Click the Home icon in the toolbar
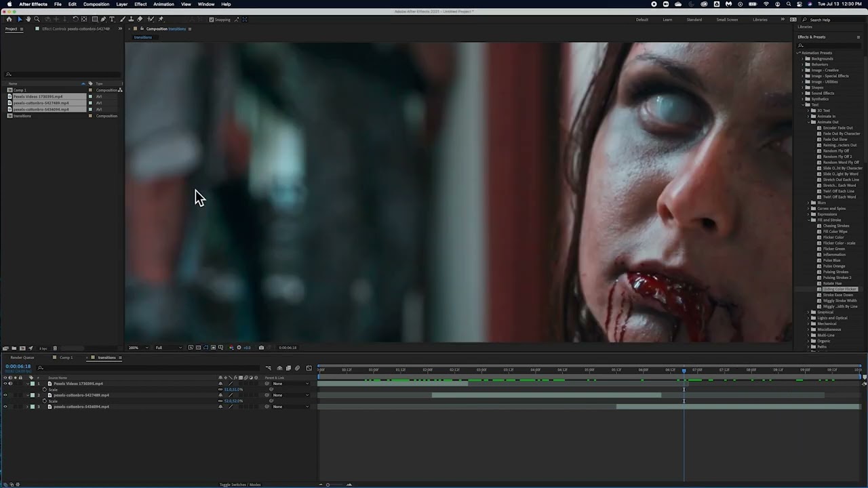The image size is (868, 488). tap(9, 20)
